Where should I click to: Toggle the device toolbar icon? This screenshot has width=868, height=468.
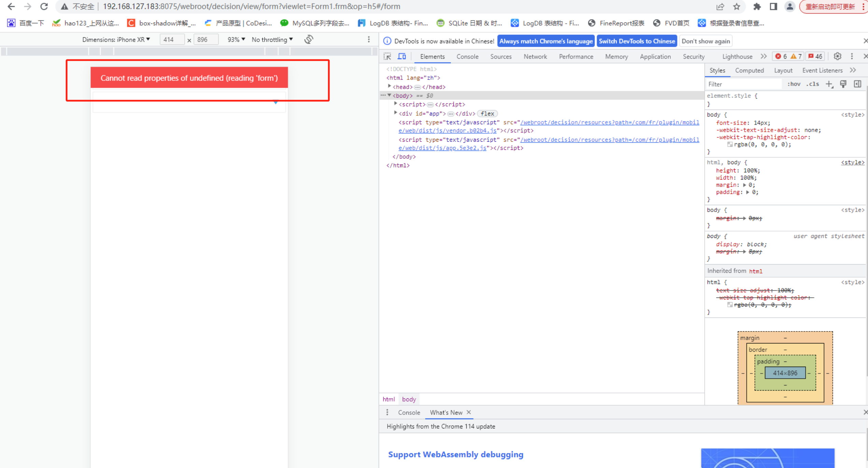[402, 56]
